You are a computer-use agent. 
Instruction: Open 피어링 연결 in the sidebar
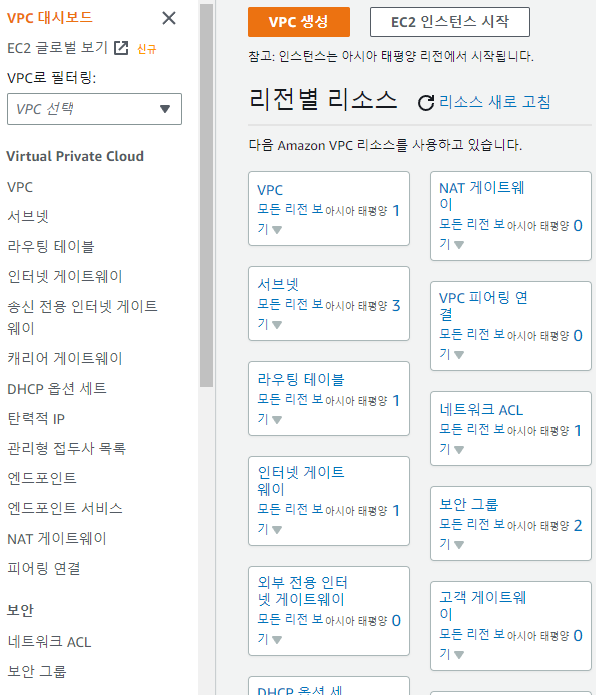(x=43, y=569)
